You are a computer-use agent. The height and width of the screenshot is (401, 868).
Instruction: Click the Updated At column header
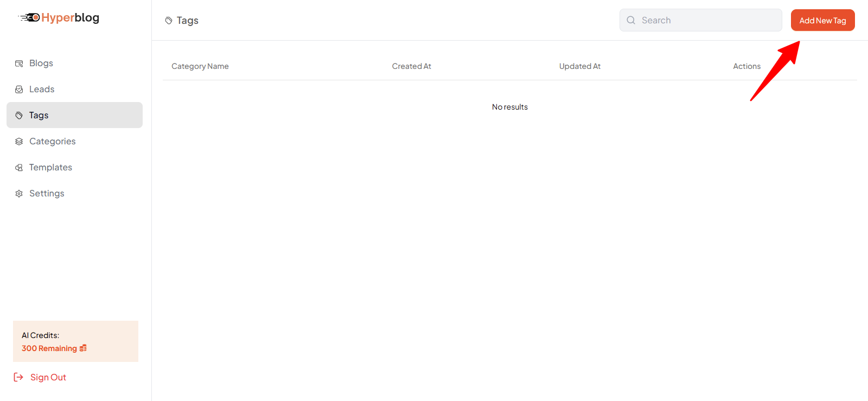[x=580, y=66]
